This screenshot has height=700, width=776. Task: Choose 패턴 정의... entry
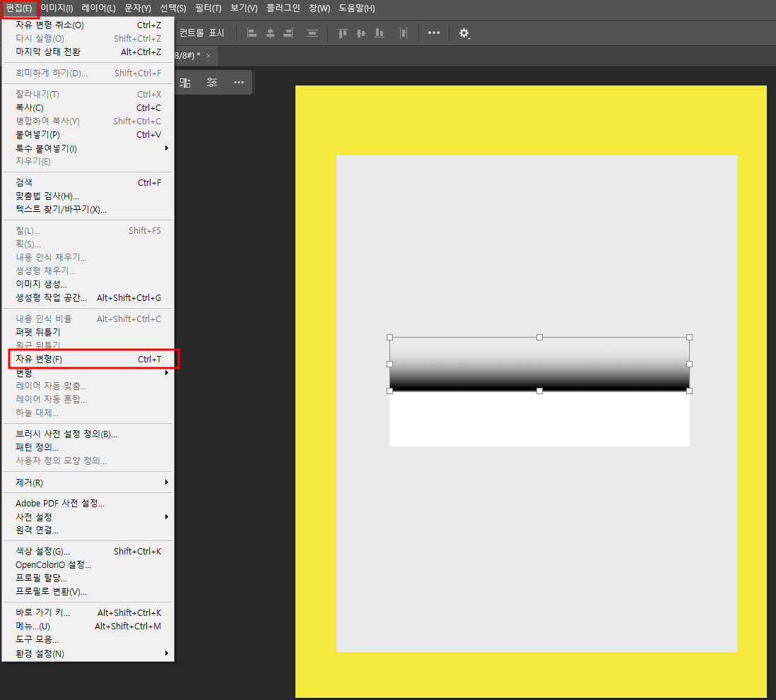pyautogui.click(x=88, y=447)
